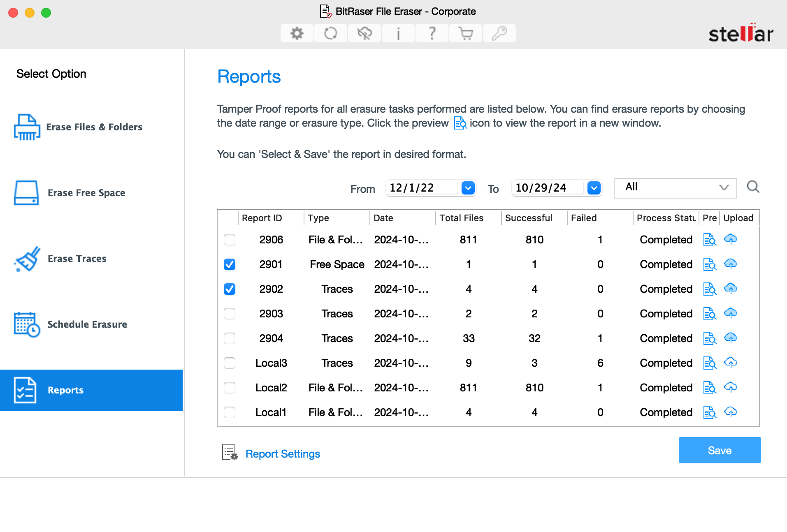Select the Reports sidebar option
This screenshot has width=787, height=532.
point(91,390)
